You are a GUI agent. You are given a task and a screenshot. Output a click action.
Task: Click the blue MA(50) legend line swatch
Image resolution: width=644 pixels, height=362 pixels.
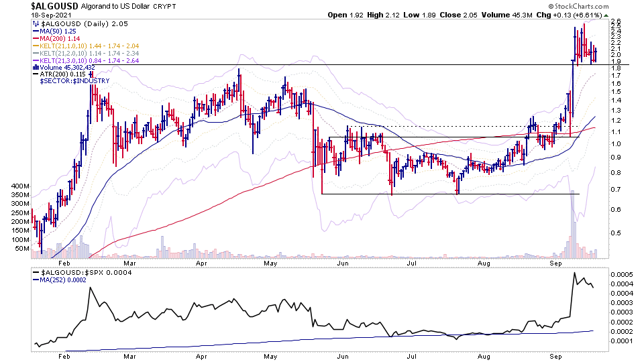click(36, 32)
